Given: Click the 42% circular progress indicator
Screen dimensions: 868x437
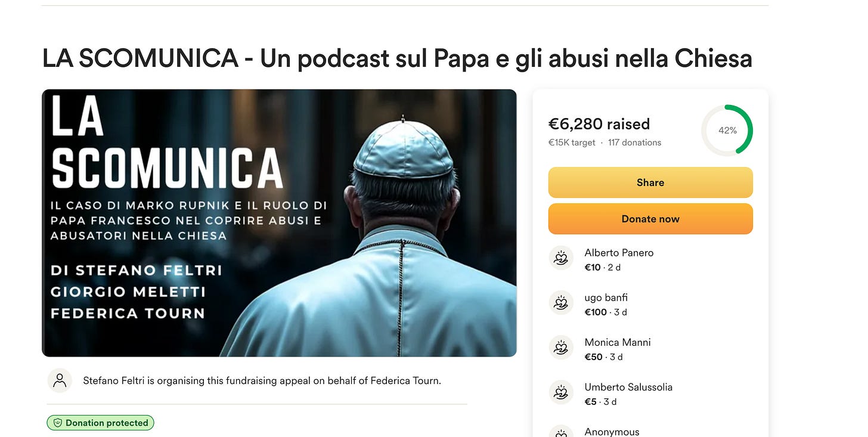Looking at the screenshot, I should click(x=727, y=130).
